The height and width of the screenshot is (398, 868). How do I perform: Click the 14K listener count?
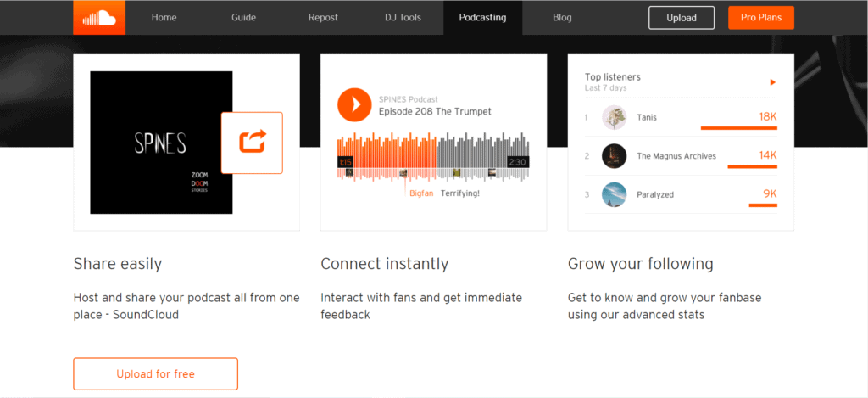(x=768, y=155)
